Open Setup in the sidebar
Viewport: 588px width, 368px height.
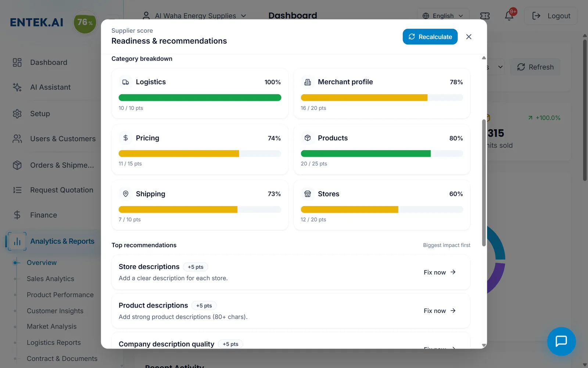click(40, 114)
